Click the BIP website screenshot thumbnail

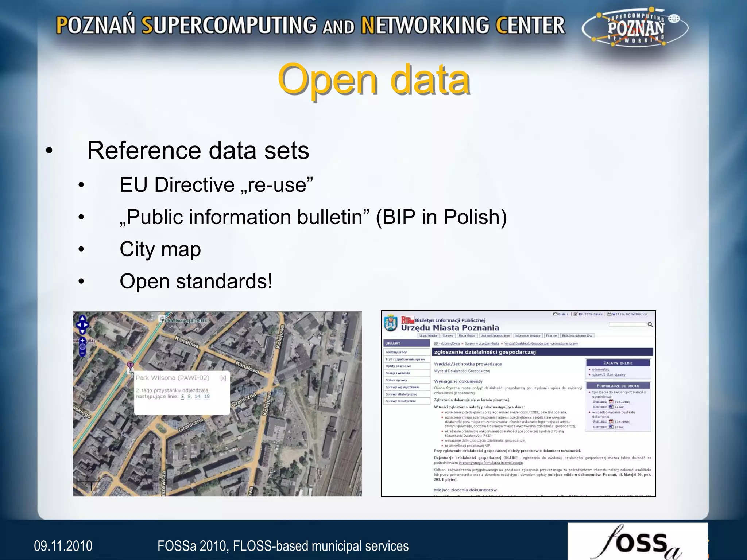[x=518, y=404]
